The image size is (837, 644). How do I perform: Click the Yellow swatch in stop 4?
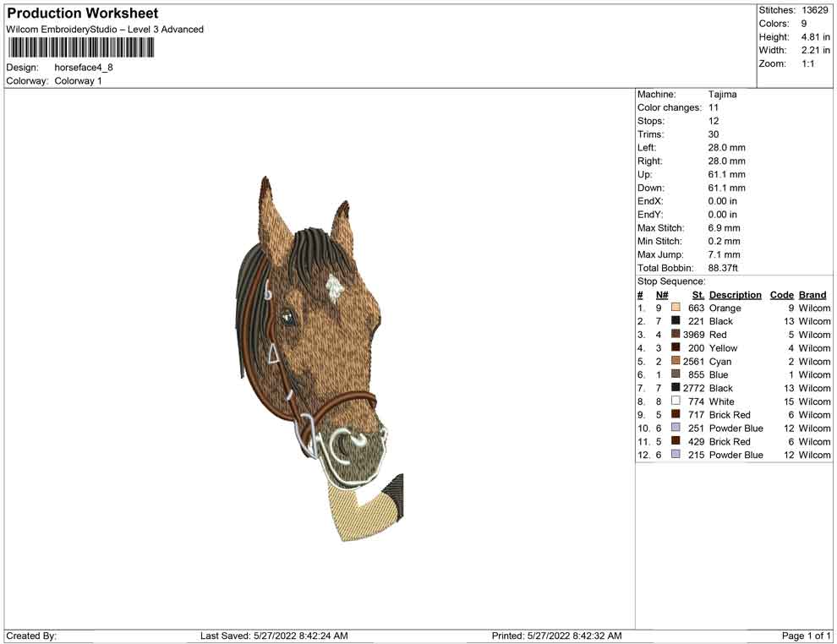coord(676,348)
